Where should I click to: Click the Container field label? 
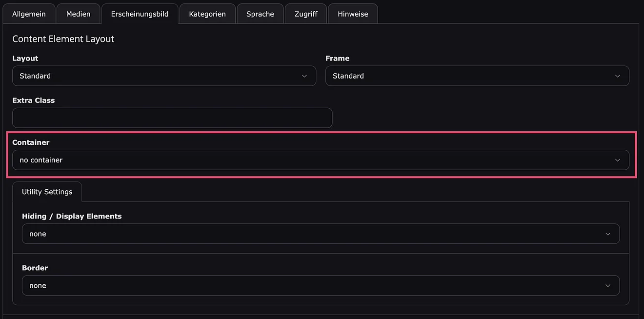pyautogui.click(x=31, y=142)
